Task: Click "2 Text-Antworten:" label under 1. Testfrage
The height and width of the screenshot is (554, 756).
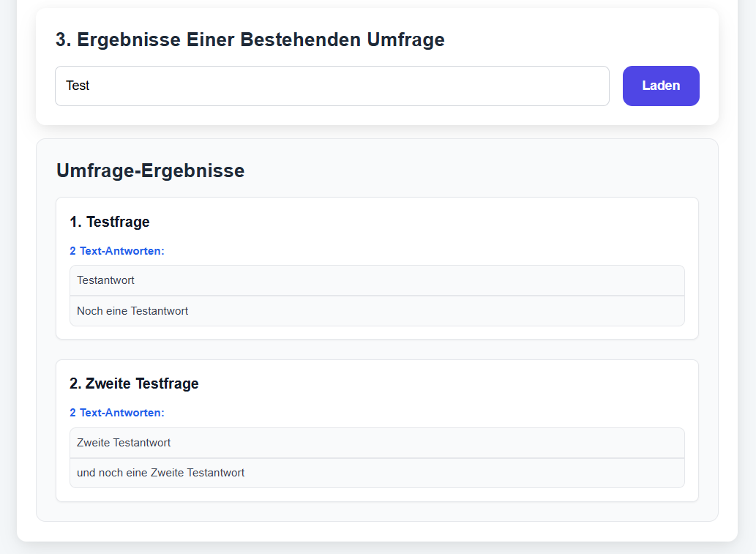Action: (117, 251)
